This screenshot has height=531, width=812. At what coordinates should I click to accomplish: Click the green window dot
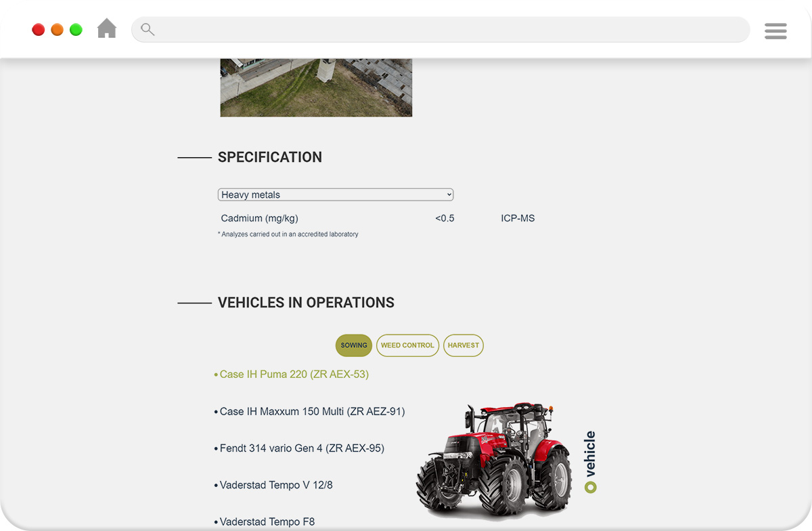click(76, 30)
